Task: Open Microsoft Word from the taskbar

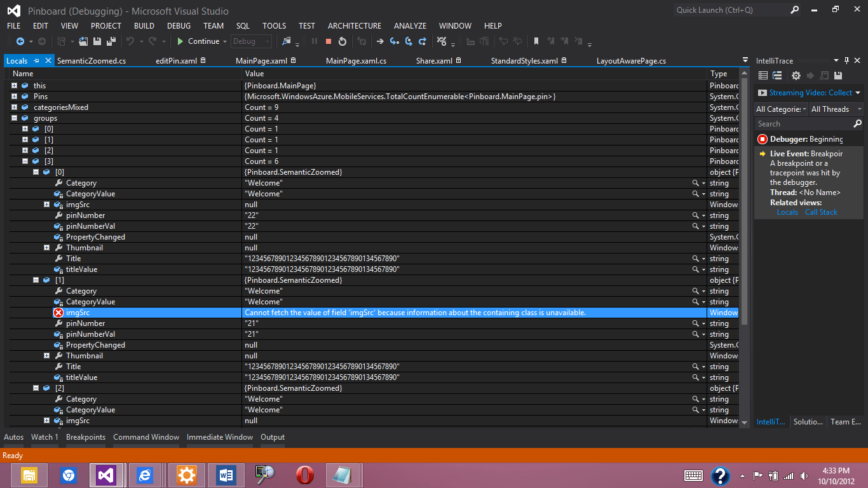Action: tap(226, 475)
